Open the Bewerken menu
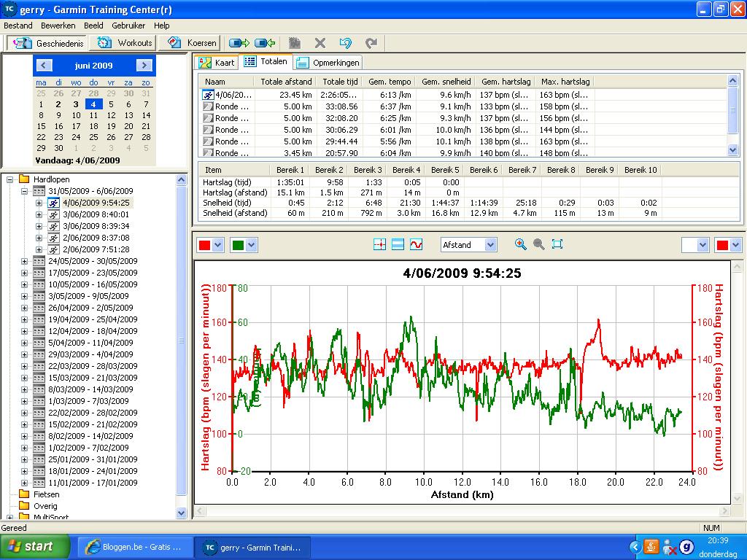Screen dimensions: 747x560 (58, 26)
